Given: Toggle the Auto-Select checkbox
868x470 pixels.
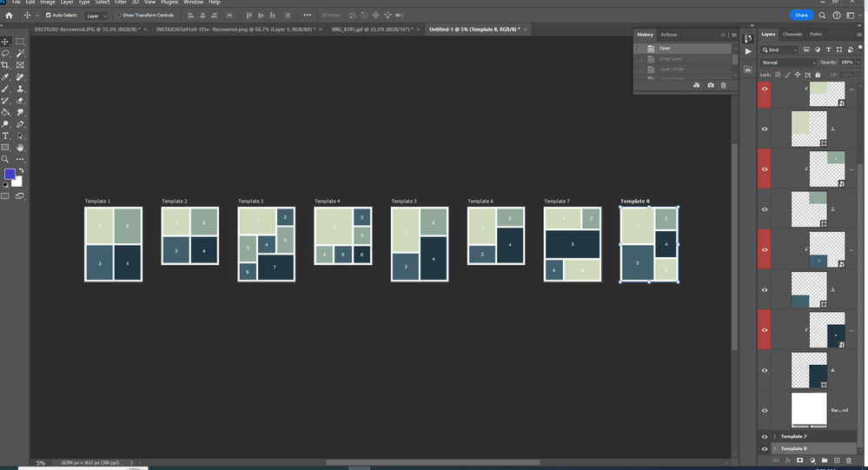Looking at the screenshot, I should 48,16.
